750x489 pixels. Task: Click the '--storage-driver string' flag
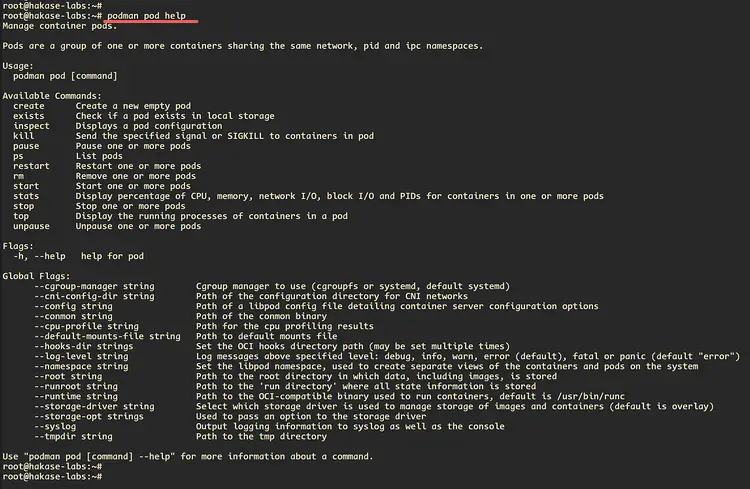point(94,407)
